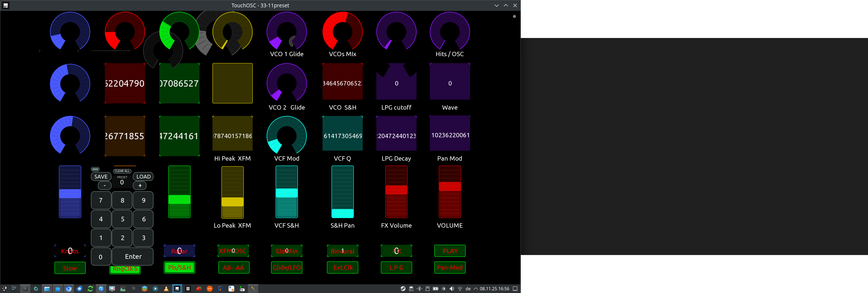
Task: Launch Chromium browser from the taskbar
Action: [69, 289]
